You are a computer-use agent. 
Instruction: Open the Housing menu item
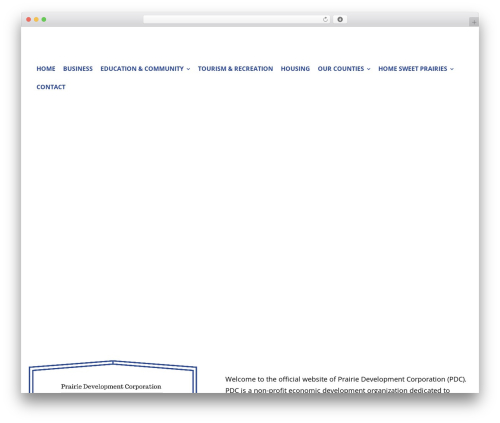295,69
